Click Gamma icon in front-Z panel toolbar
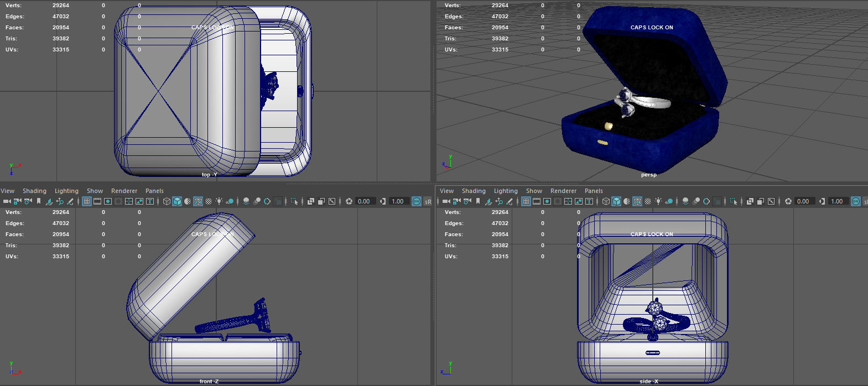This screenshot has width=868, height=386. point(382,201)
